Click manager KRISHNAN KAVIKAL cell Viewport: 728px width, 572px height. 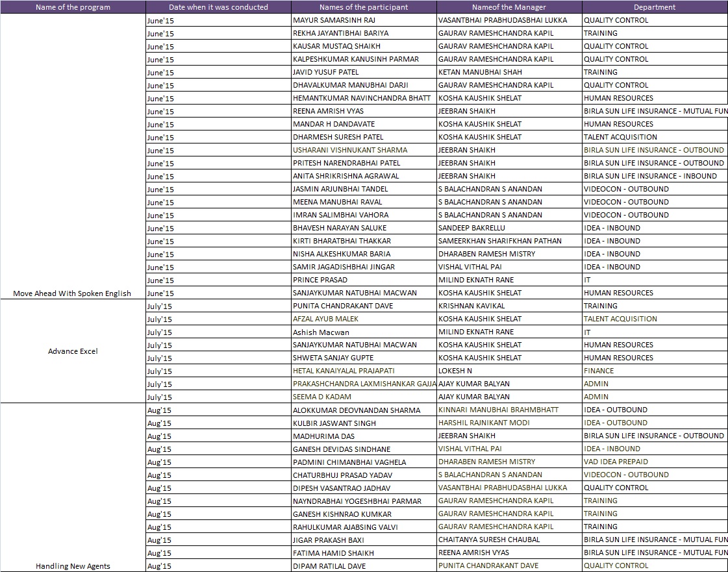(509, 306)
